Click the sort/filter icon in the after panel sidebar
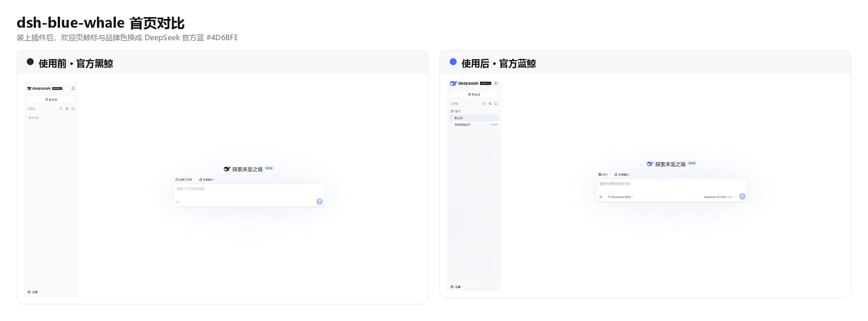 point(490,103)
